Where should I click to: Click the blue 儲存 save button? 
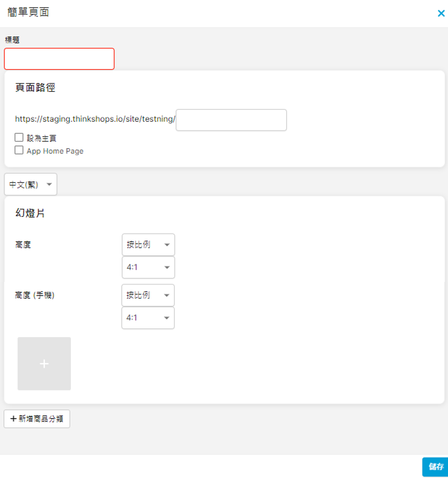(x=435, y=467)
